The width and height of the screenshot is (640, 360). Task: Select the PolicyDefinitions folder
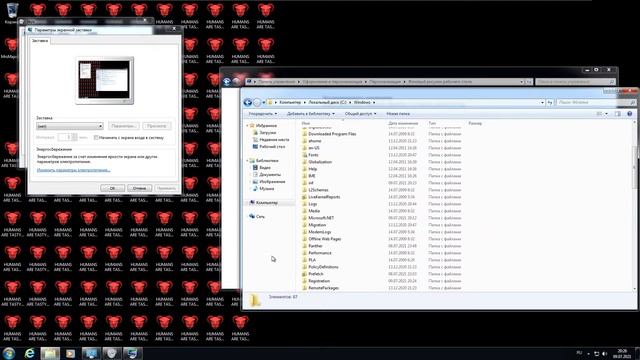[x=323, y=267]
